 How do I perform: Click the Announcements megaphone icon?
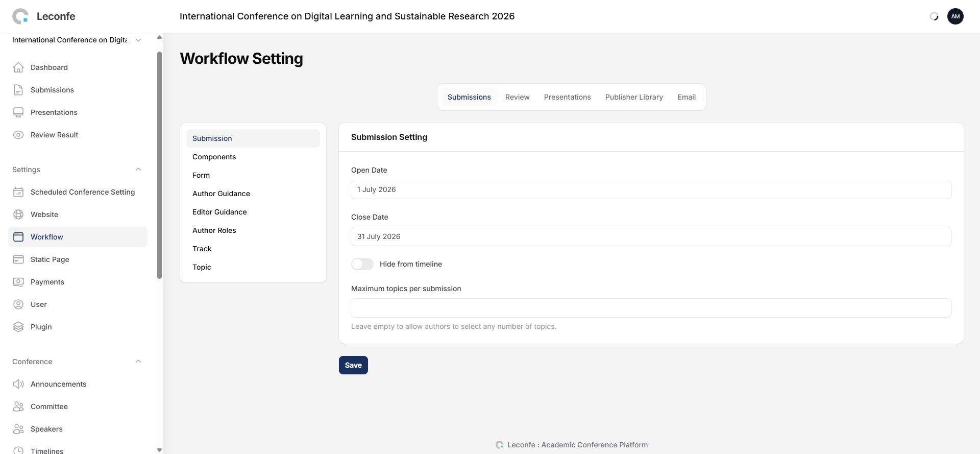[x=18, y=384]
